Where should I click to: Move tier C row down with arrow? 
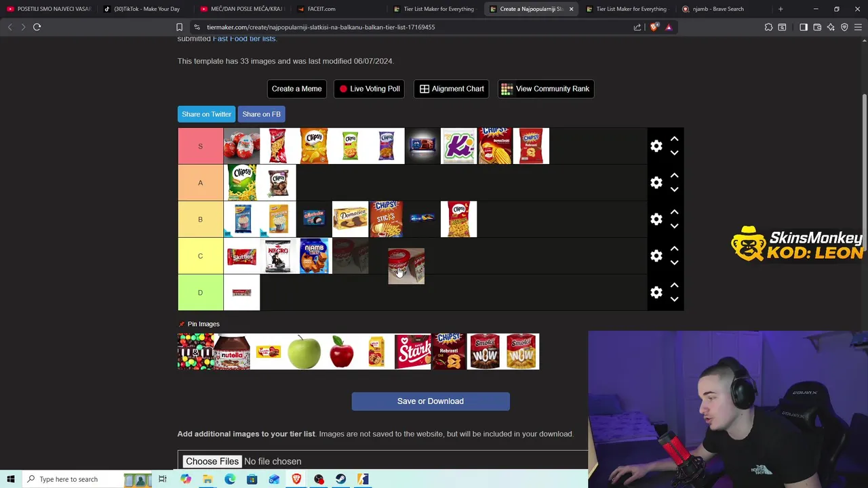pos(674,263)
